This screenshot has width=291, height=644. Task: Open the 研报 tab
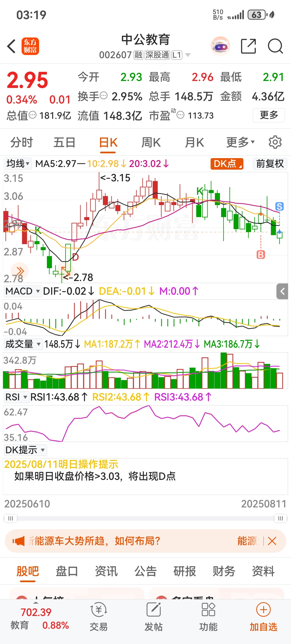pyautogui.click(x=185, y=571)
